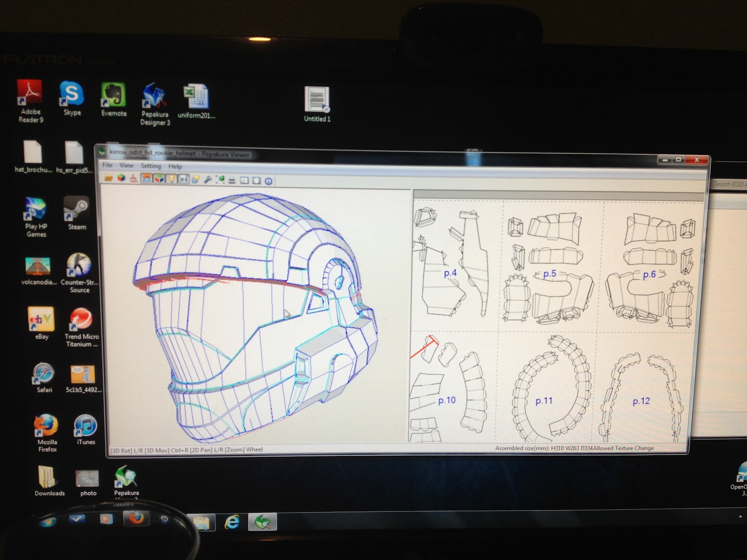Viewport: 747px width, 560px height.
Task: Select the photo file on desktop
Action: tap(88, 483)
